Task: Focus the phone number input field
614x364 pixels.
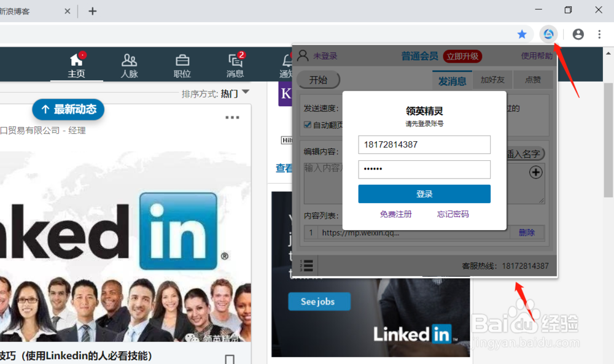Action: pyautogui.click(x=424, y=145)
